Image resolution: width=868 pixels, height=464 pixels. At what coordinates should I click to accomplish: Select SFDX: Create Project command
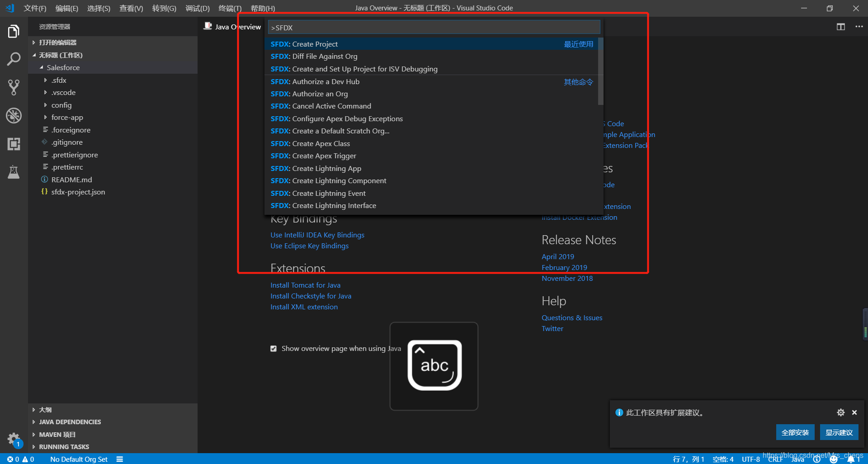click(431, 44)
